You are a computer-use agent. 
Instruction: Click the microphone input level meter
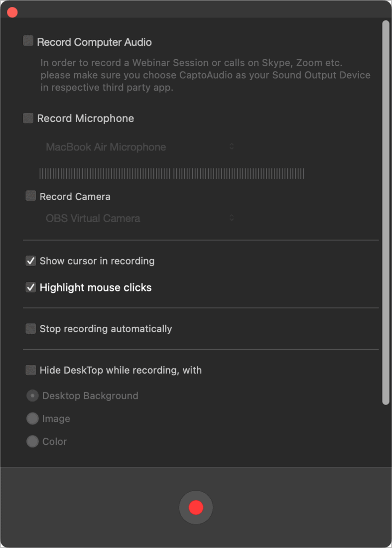pyautogui.click(x=172, y=173)
